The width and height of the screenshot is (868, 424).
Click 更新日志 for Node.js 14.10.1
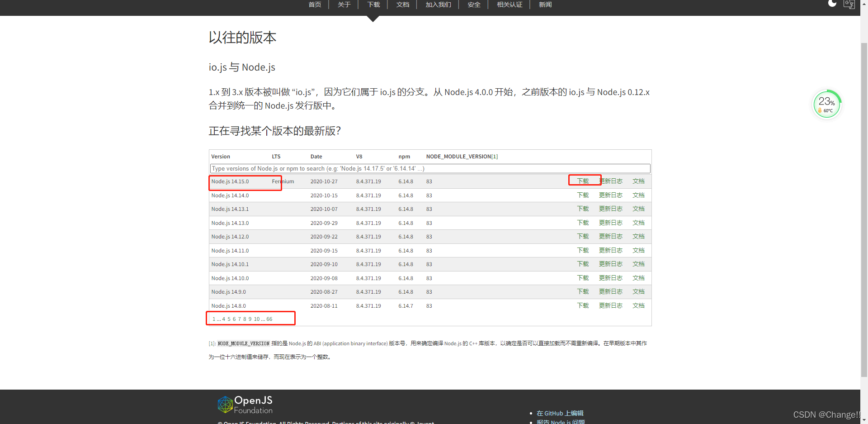click(x=611, y=264)
